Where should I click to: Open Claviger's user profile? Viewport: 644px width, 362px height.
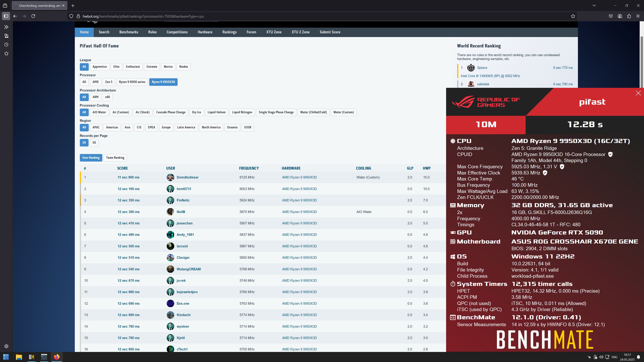coord(183,258)
